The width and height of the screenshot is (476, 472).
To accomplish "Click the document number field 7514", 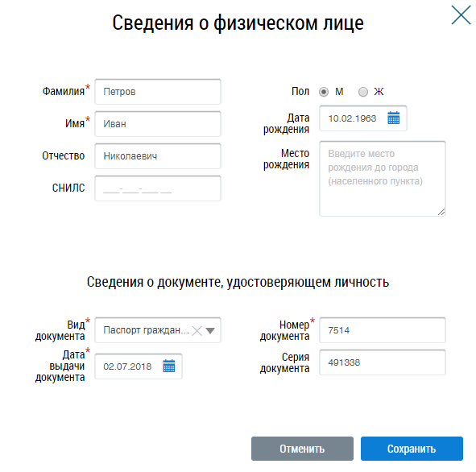I will [383, 330].
